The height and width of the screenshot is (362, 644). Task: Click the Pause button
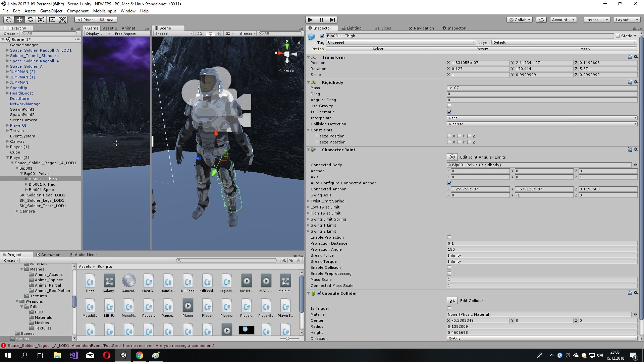click(x=321, y=20)
